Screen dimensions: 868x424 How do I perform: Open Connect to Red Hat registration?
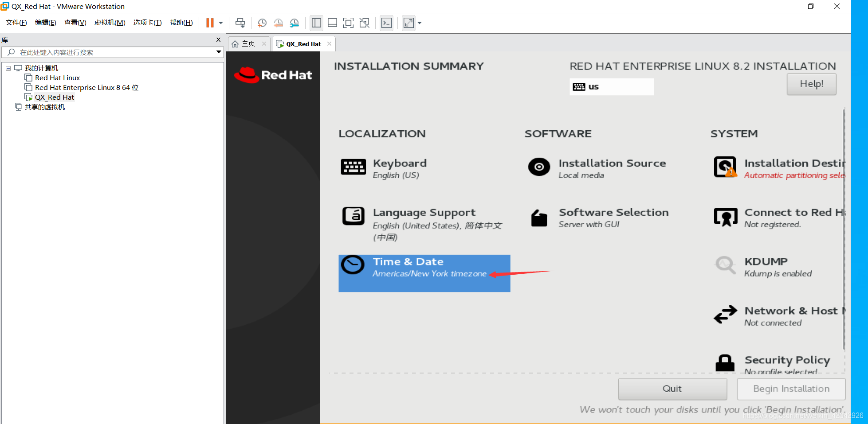click(794, 218)
